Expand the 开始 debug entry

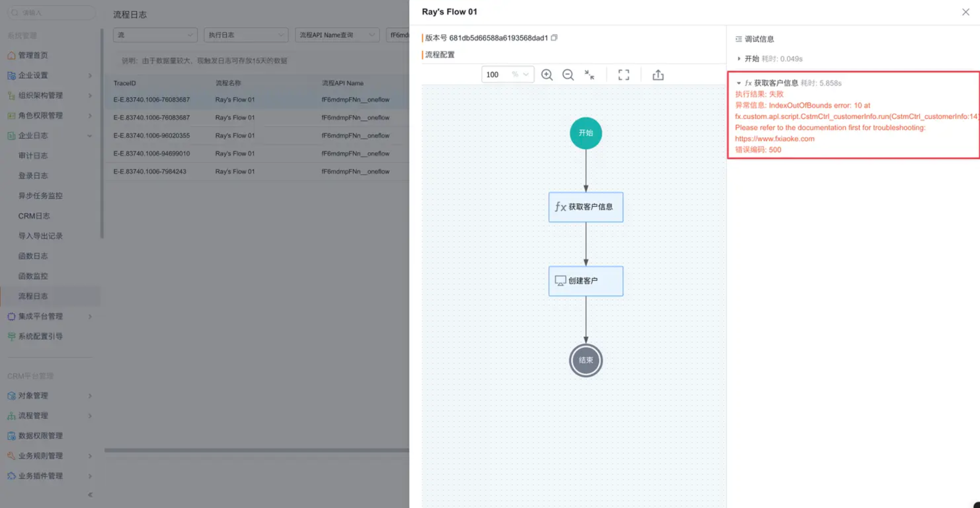[739, 59]
